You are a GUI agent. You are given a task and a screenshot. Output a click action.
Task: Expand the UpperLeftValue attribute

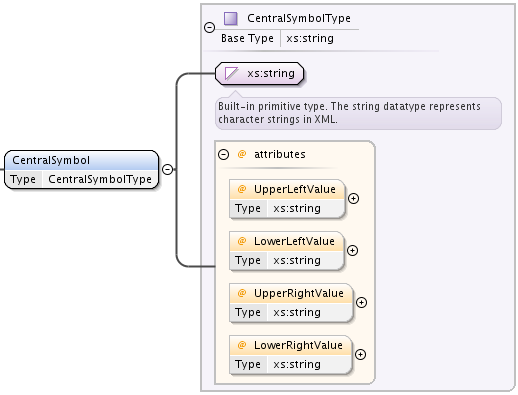tap(353, 199)
